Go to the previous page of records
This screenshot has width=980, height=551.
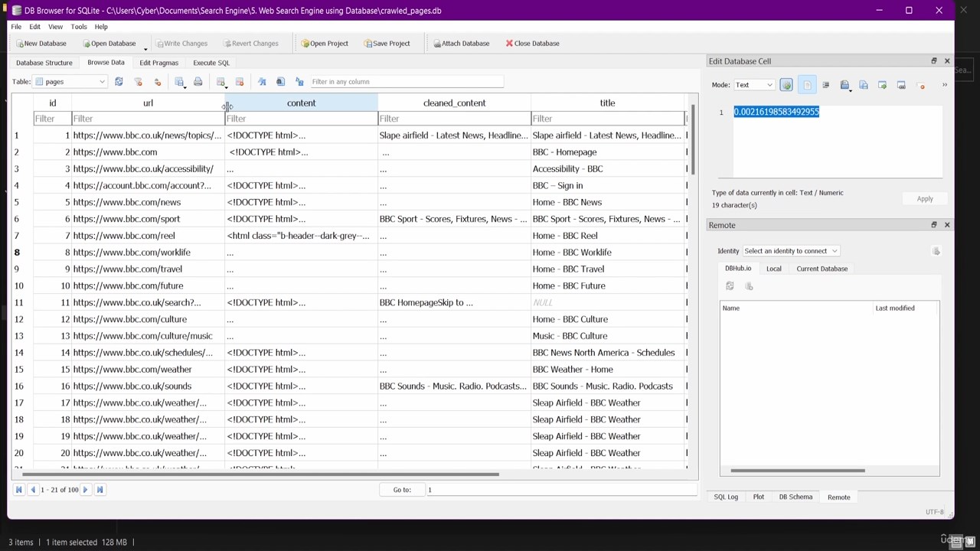click(32, 490)
